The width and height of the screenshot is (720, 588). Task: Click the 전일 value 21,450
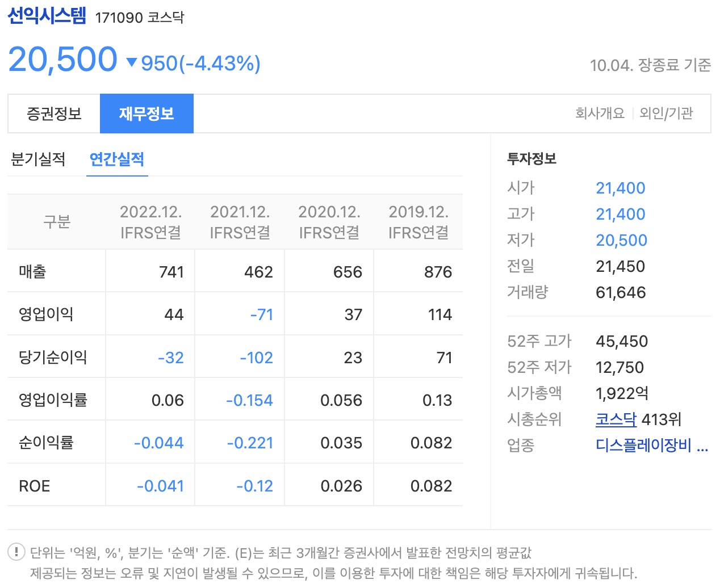tap(621, 266)
